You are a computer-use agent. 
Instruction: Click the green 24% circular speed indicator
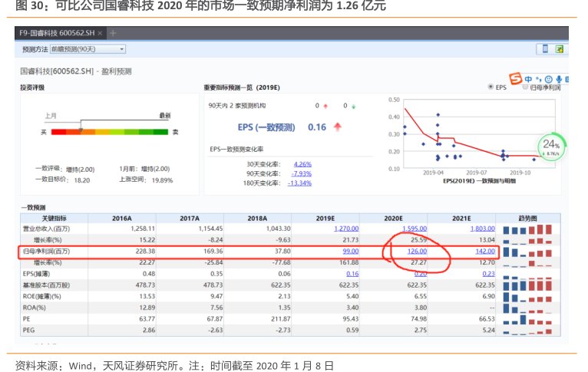(x=550, y=145)
